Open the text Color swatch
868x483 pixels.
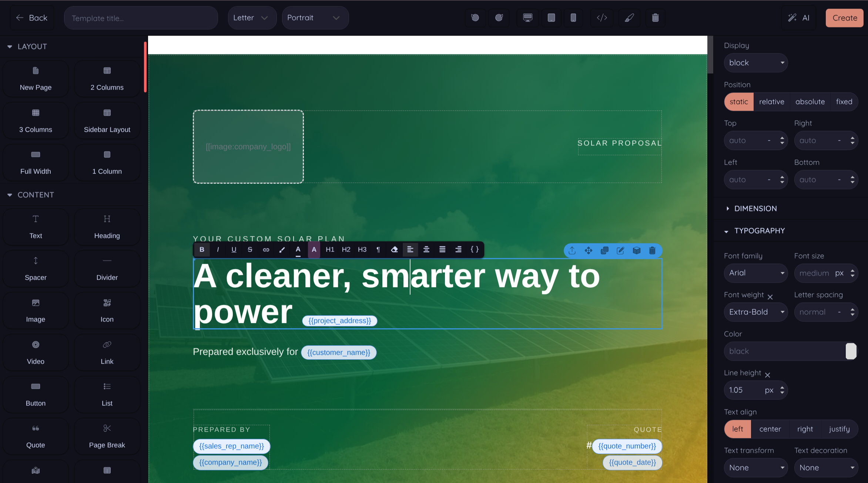pos(851,351)
